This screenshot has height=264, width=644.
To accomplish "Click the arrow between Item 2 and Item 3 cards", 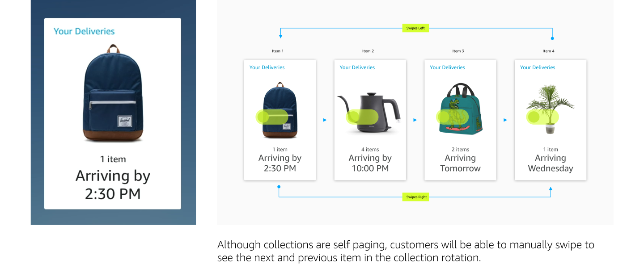I will pos(415,120).
